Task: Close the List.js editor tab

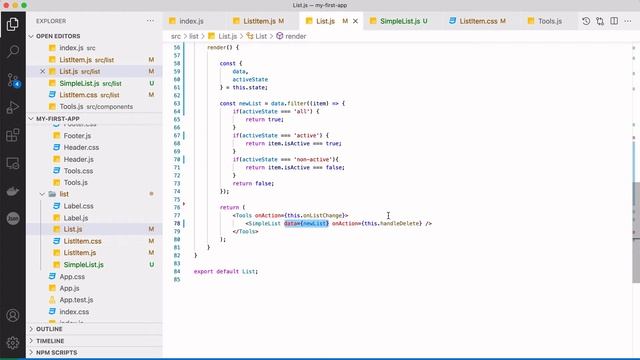Action: (x=356, y=21)
